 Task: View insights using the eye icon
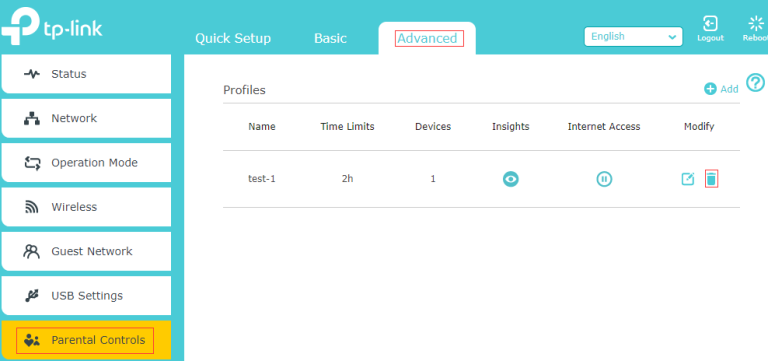(x=510, y=179)
